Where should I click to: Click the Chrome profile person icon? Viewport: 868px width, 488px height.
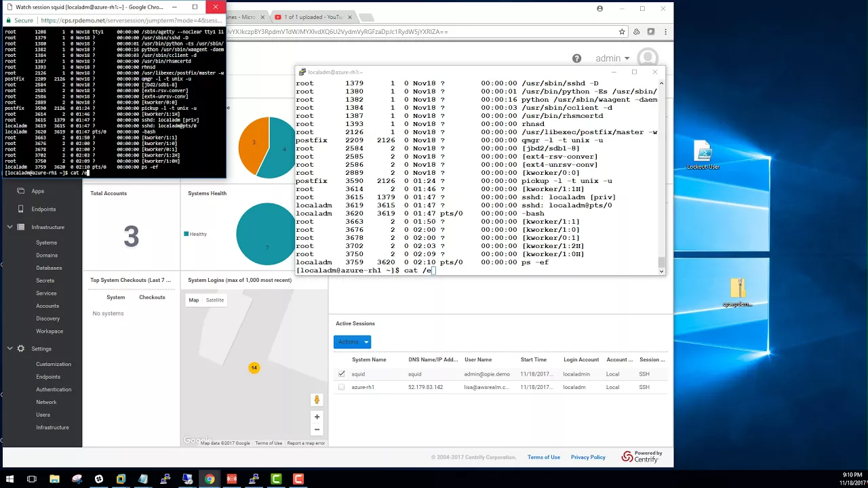[600, 9]
